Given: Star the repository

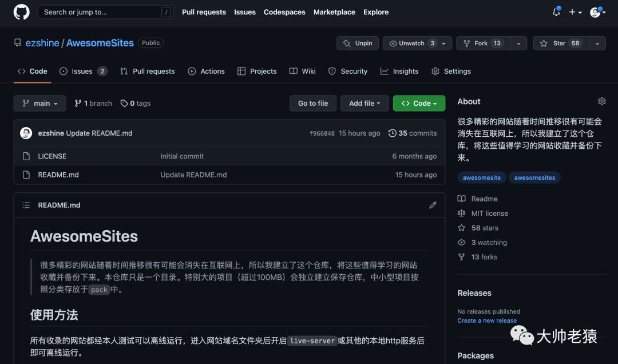Looking at the screenshot, I should [x=561, y=43].
